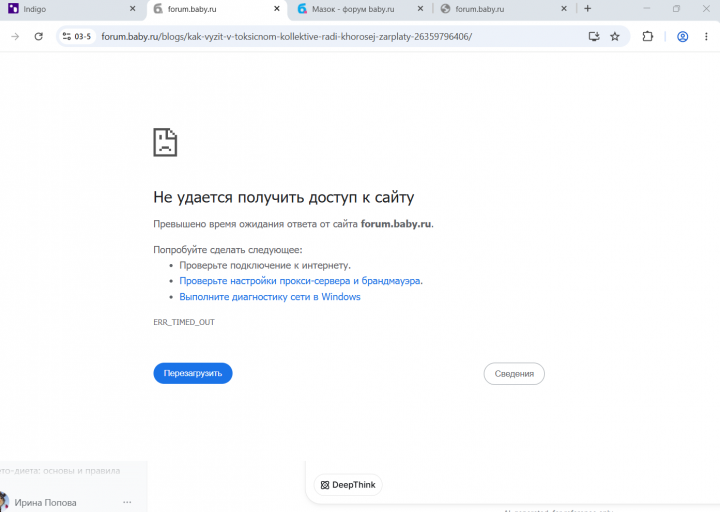The height and width of the screenshot is (512, 720).
Task: Click the install app icon in address bar
Action: [x=594, y=36]
